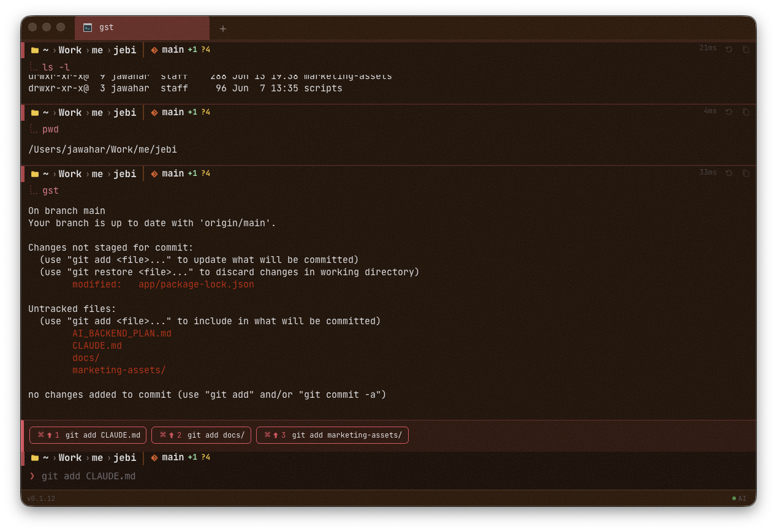The height and width of the screenshot is (532, 777).
Task: Click the line mentioning 'origin/main'
Action: tap(152, 223)
